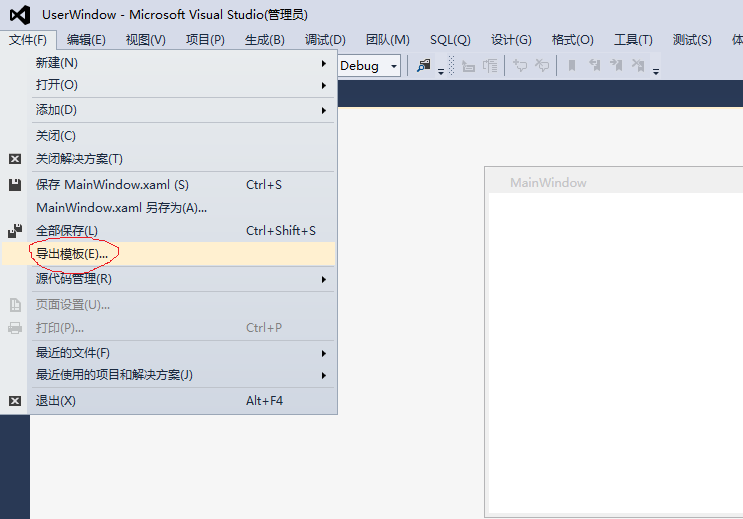Choose 新建(N) in the File menu

(169, 63)
